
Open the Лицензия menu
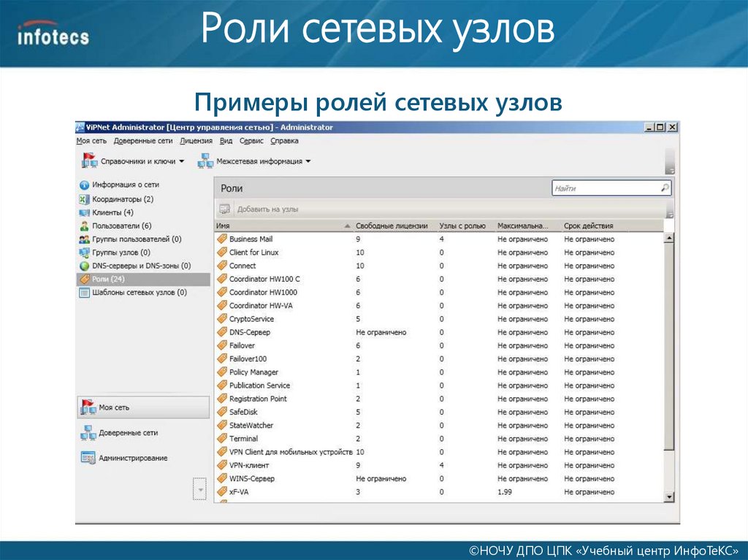tap(196, 141)
